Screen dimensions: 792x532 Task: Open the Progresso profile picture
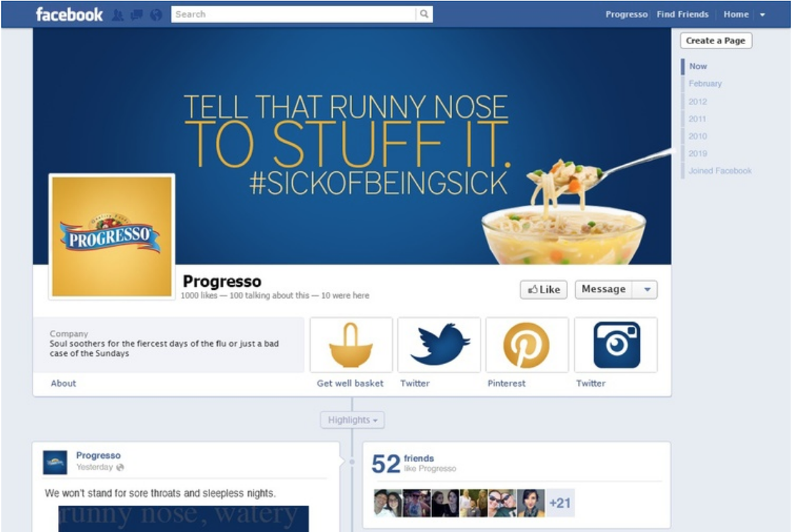111,237
